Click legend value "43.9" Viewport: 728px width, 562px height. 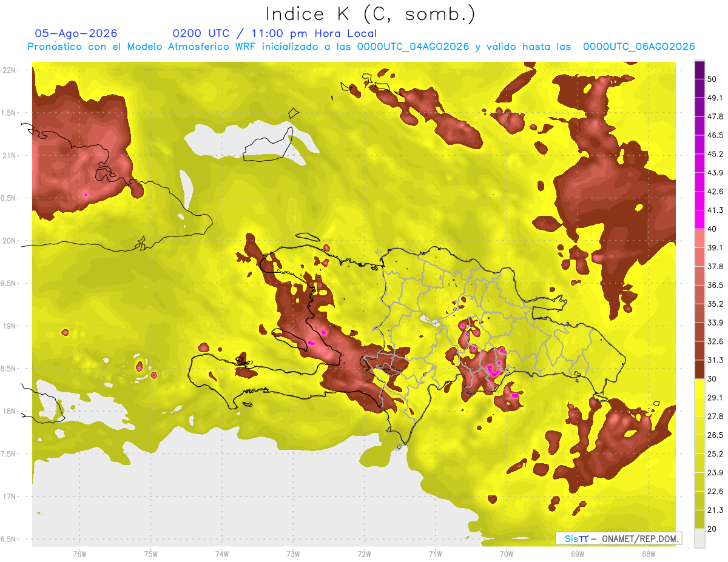point(715,173)
